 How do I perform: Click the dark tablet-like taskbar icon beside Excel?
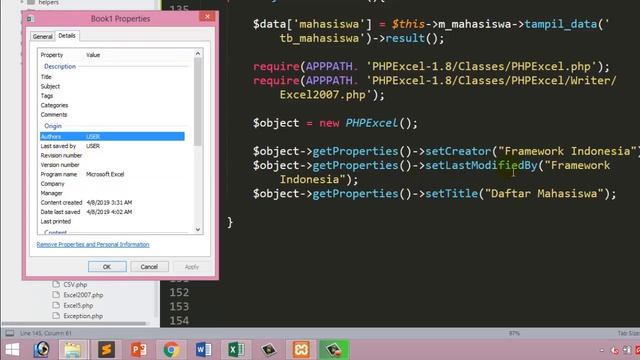pyautogui.click(x=269, y=350)
